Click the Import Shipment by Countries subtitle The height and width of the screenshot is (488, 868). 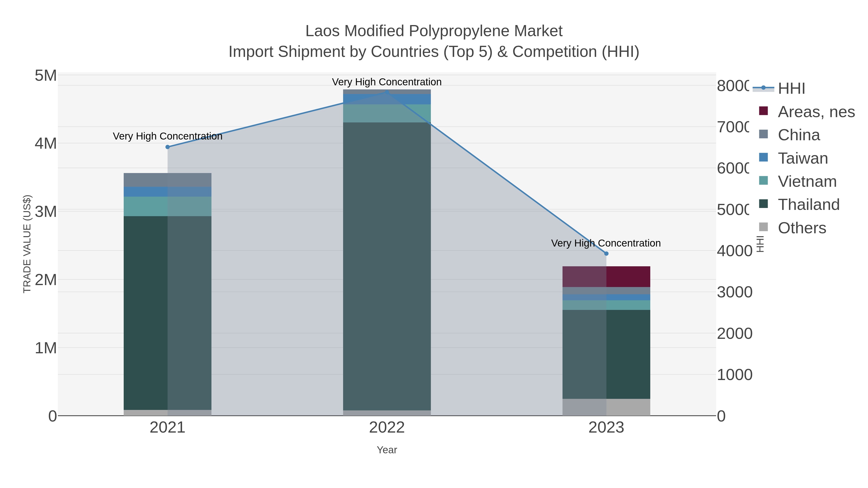click(x=434, y=52)
